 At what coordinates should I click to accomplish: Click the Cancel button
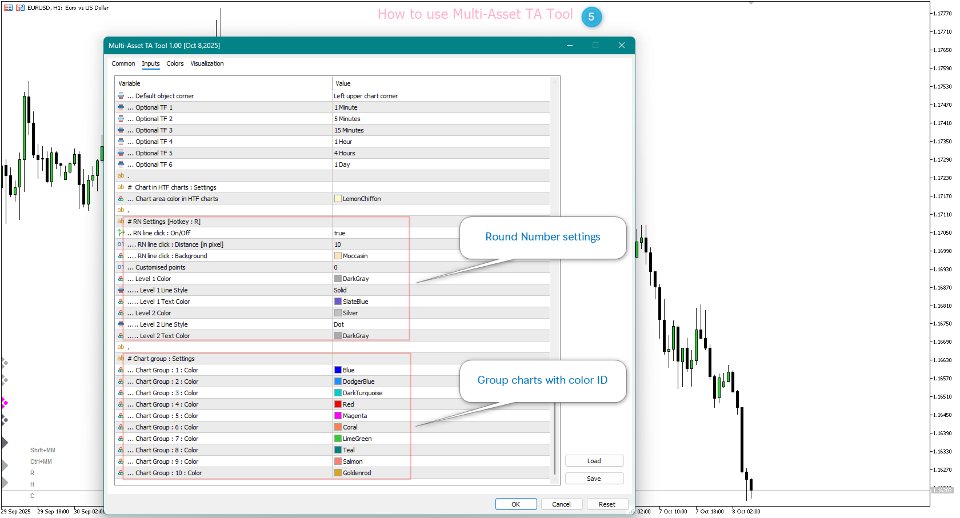tap(561, 505)
